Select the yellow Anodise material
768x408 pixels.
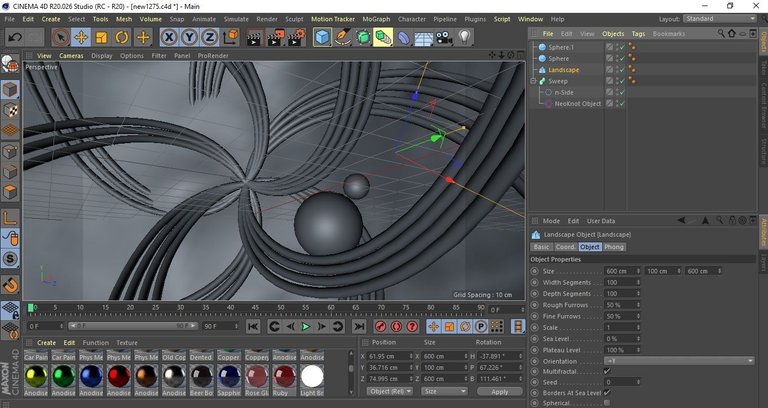[36, 377]
